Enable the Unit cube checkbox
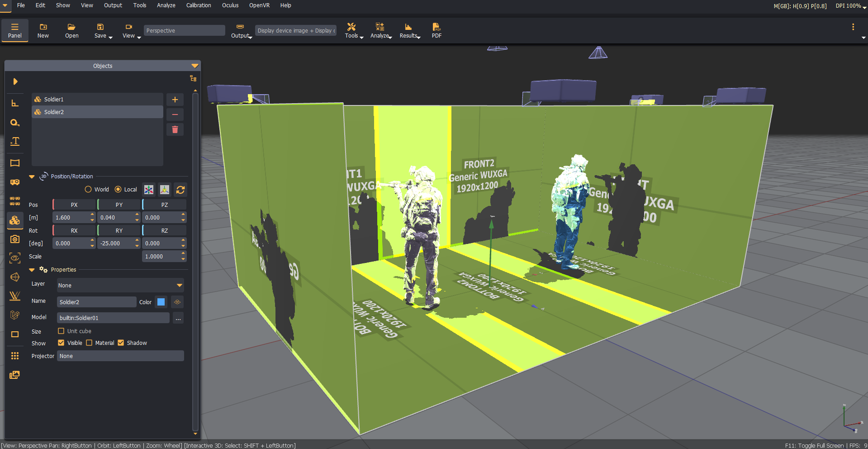 61,331
